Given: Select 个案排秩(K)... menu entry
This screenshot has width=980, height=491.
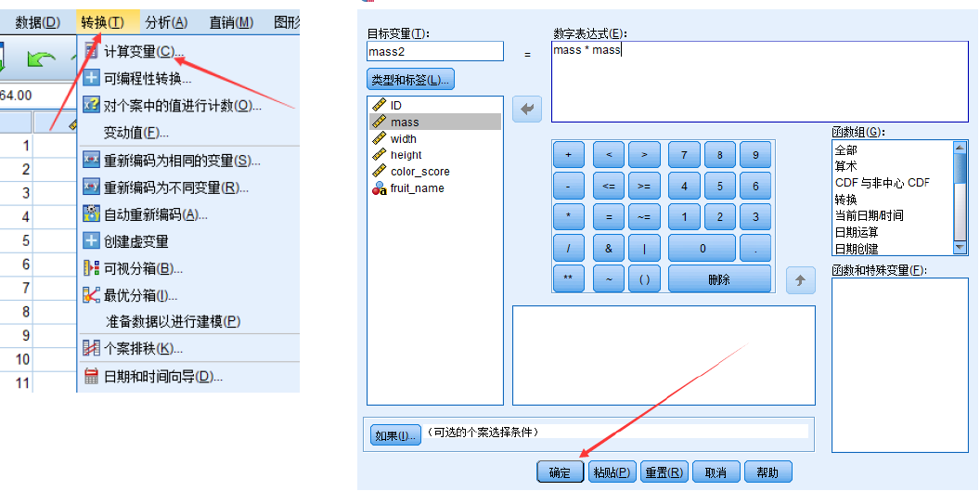Looking at the screenshot, I should click(143, 348).
